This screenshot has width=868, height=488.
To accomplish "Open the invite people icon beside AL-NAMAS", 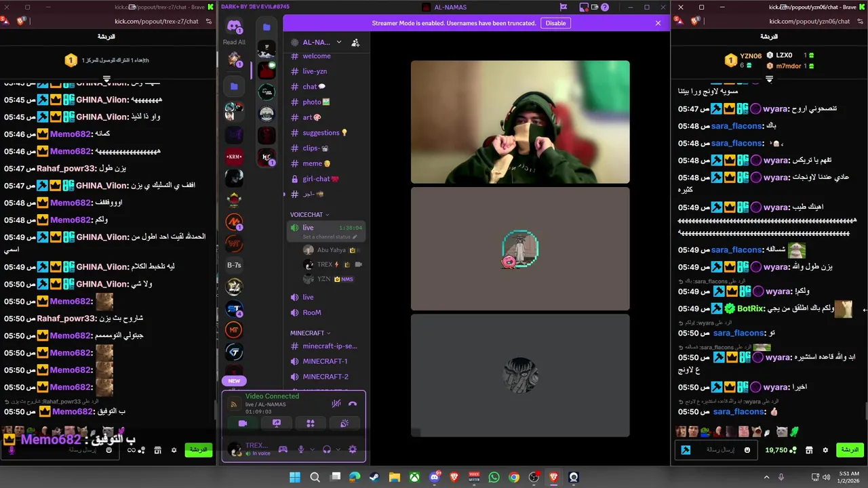I will click(355, 42).
